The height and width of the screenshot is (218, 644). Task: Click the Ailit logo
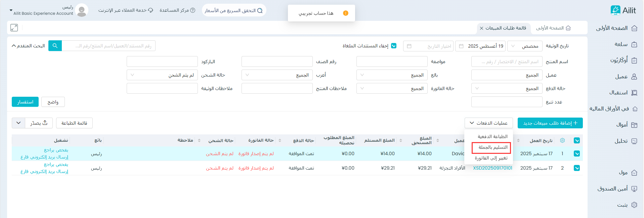(623, 10)
